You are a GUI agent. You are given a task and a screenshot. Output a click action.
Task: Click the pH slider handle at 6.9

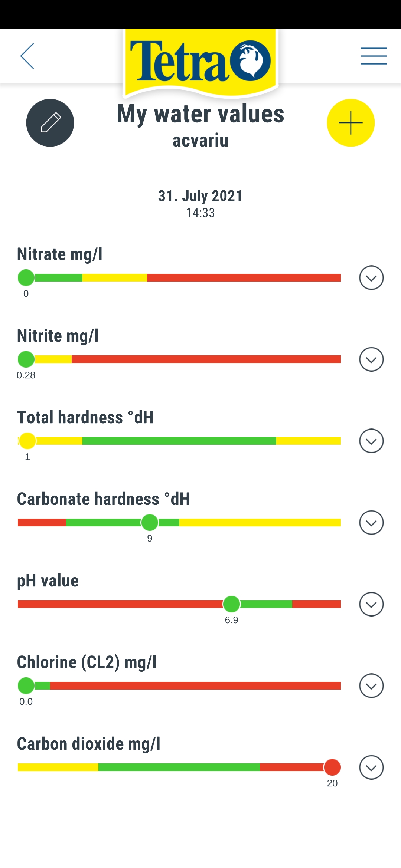pos(232,604)
